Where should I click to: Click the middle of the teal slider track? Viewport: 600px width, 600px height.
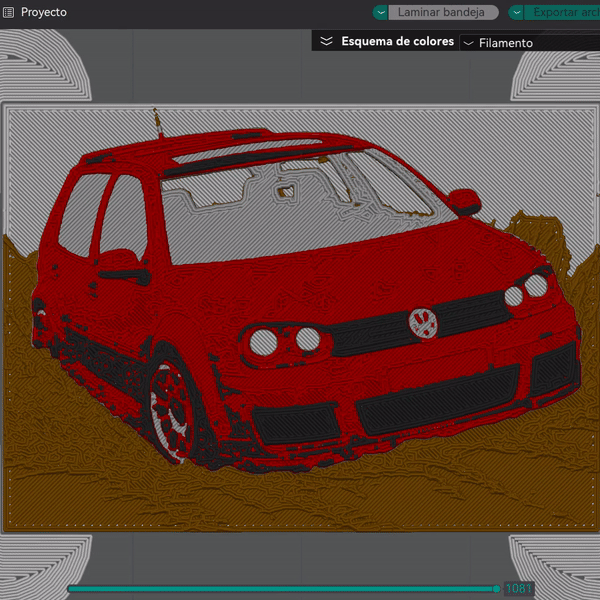(282, 589)
